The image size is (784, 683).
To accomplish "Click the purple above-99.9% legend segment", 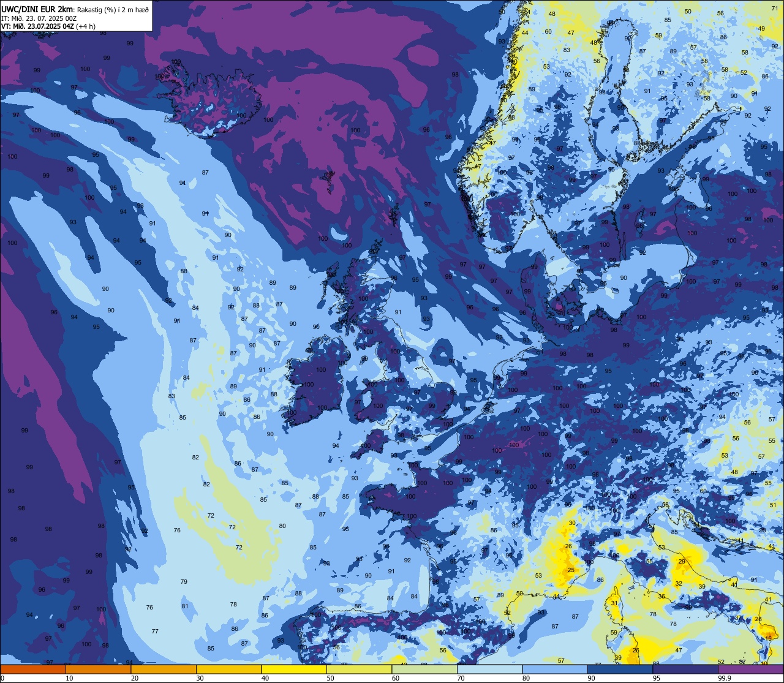I will [750, 670].
